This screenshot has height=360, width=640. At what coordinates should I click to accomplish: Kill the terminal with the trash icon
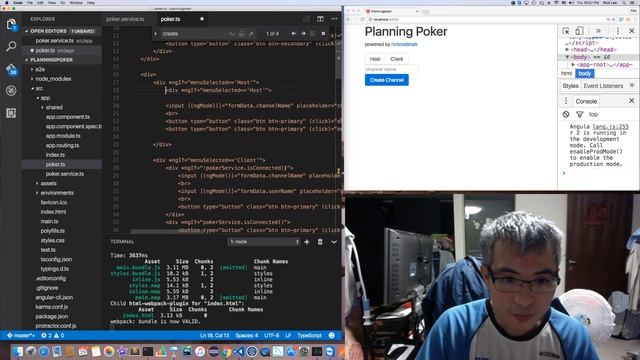point(320,242)
